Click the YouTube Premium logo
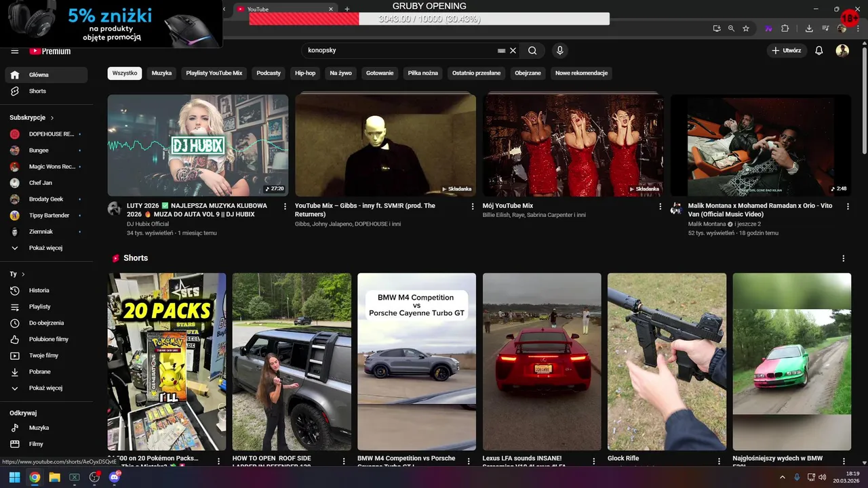The image size is (868, 488). tap(50, 51)
